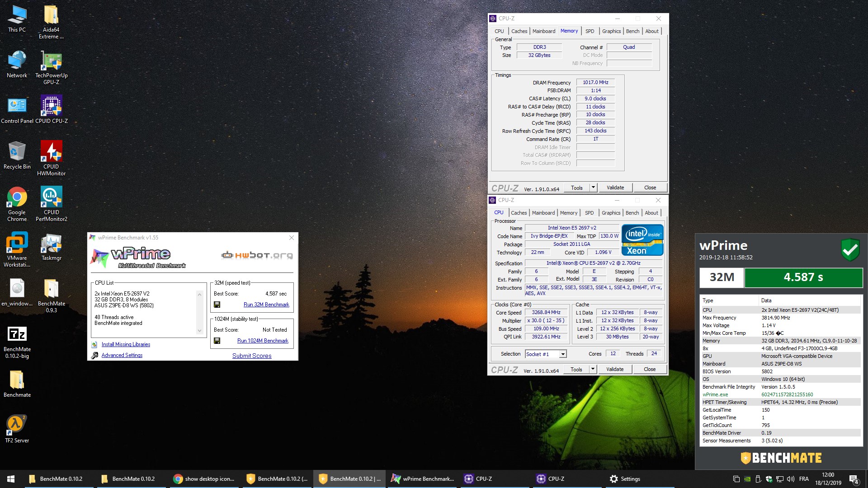868x488 pixels.
Task: Launch TechPowerUp GPU-Z shortcut
Action: [51, 68]
